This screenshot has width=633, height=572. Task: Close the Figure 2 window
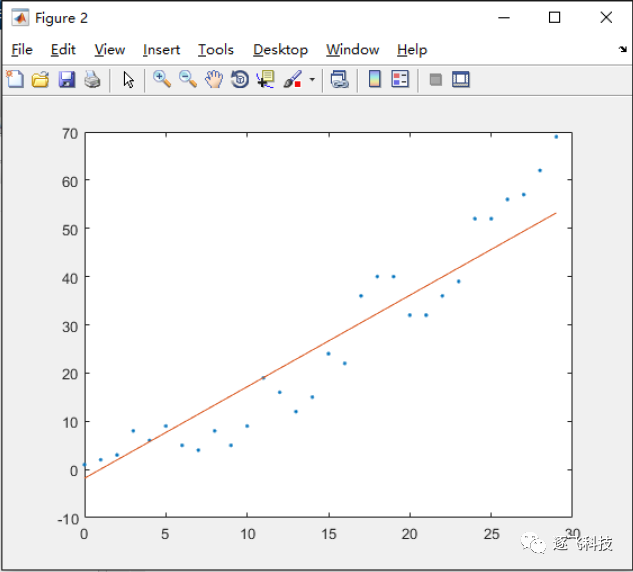tap(606, 18)
